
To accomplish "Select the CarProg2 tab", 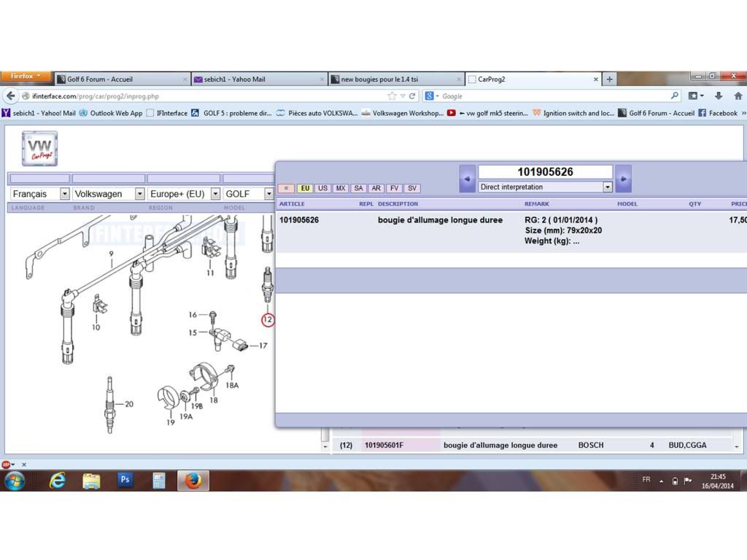I will click(x=533, y=79).
